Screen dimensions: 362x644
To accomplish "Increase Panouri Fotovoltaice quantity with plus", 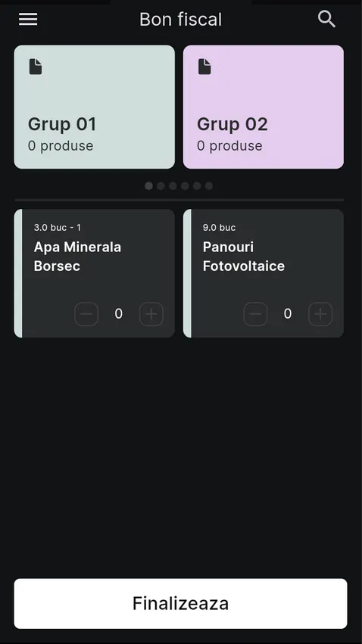I will 320,314.
